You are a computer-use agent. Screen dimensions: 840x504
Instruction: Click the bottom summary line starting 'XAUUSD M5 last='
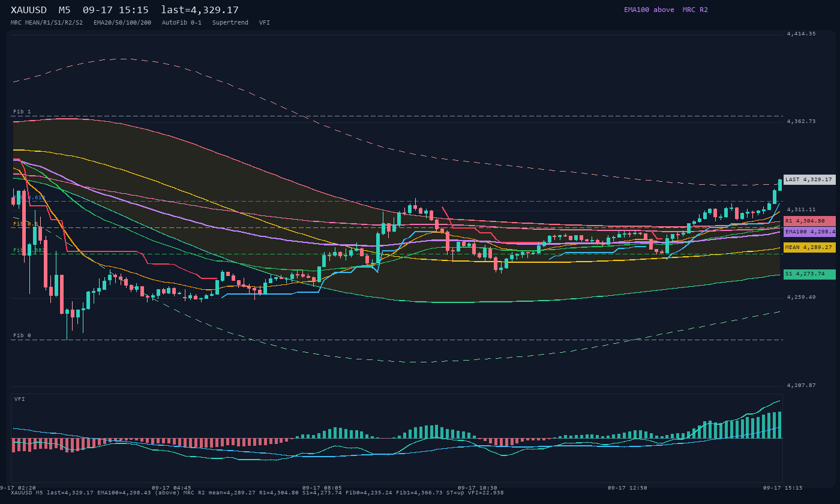click(257, 493)
